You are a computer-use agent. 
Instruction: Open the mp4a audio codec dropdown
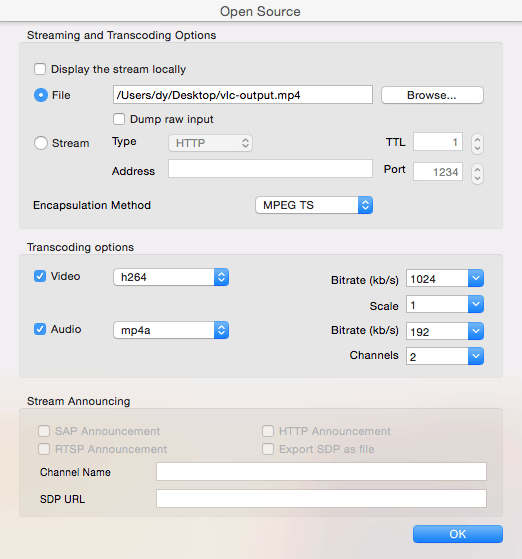click(171, 330)
